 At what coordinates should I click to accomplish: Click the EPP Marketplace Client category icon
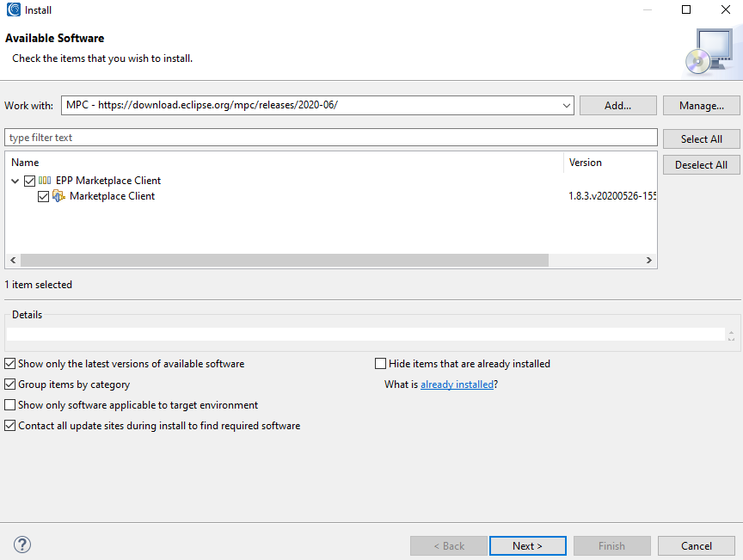pyautogui.click(x=45, y=180)
